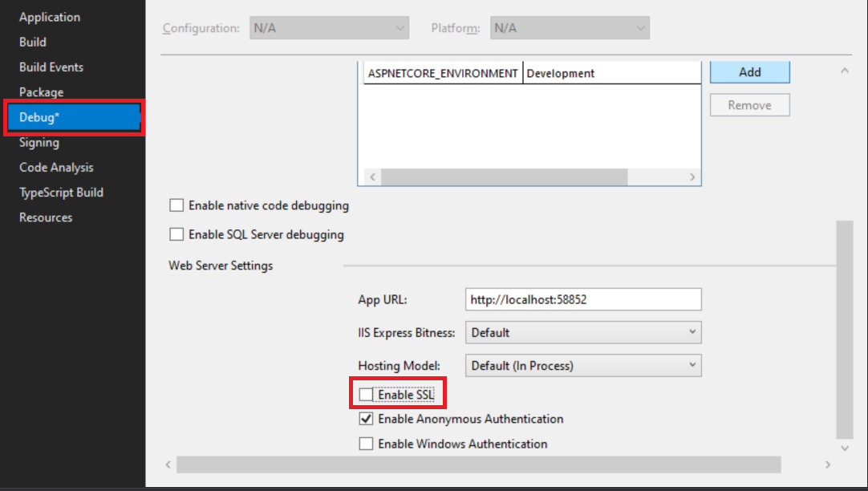Check Enable SQL Server debugging
The image size is (868, 491).
(x=176, y=235)
